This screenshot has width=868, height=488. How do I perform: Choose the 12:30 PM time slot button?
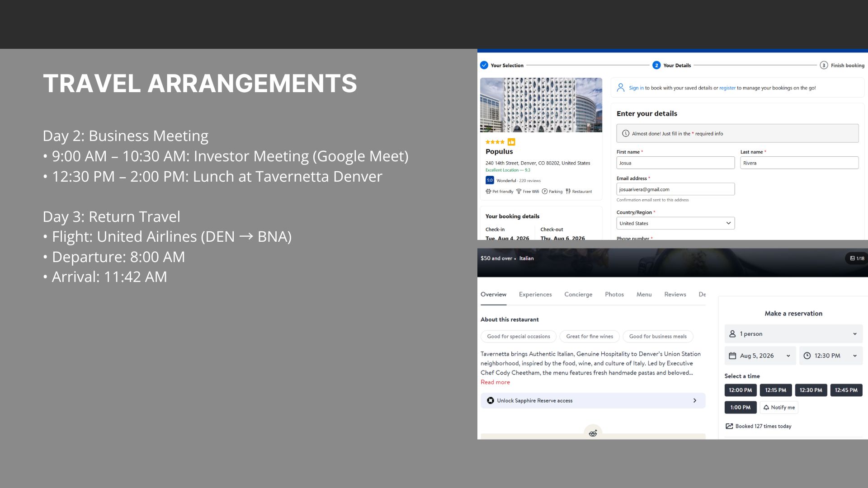811,390
